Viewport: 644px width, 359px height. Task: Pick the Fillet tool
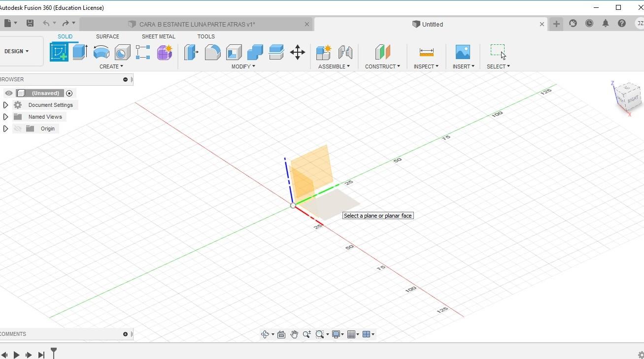(212, 52)
